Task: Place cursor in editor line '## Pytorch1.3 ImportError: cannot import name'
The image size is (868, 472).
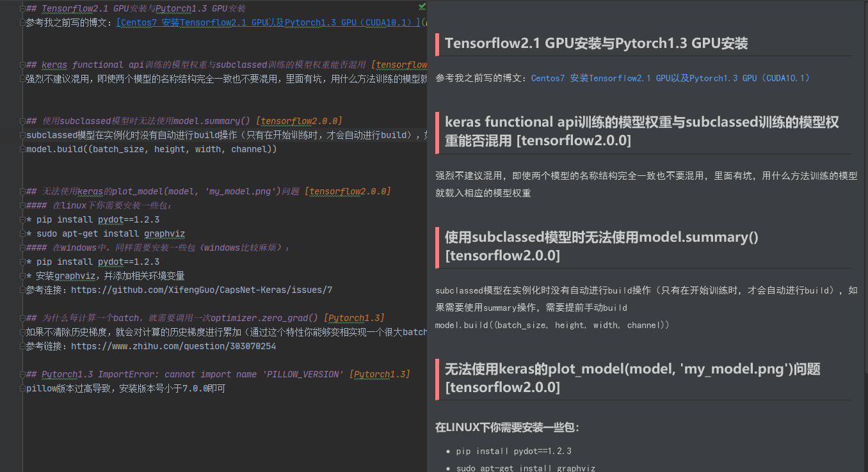Action: (x=218, y=375)
